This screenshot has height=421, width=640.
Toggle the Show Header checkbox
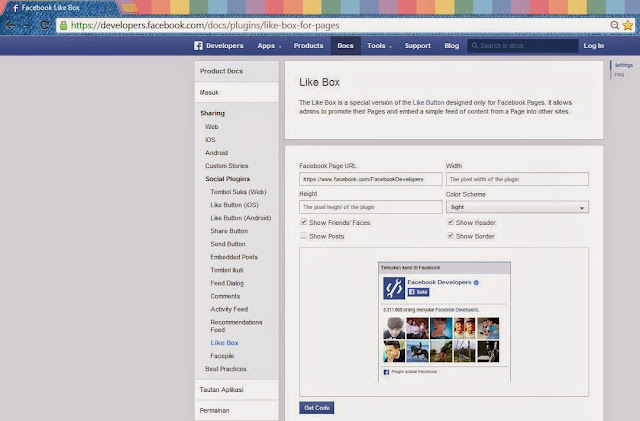(x=450, y=222)
